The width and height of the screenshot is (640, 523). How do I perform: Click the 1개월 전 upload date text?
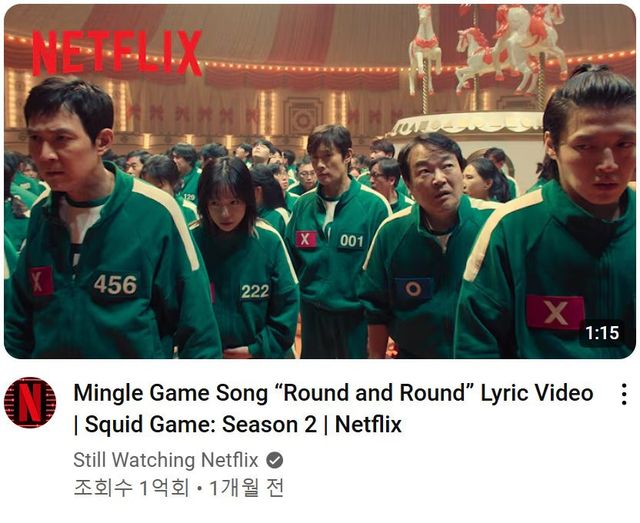(247, 488)
